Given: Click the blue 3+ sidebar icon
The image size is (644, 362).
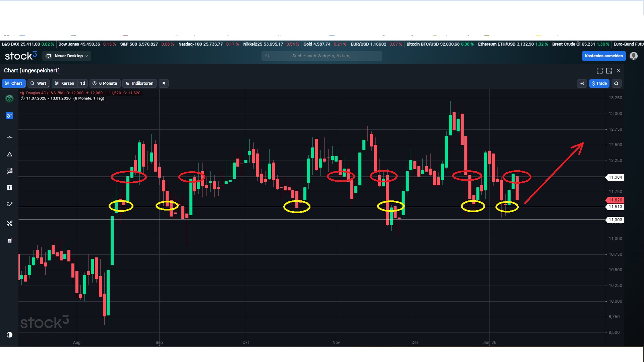Looking at the screenshot, I should (x=9, y=116).
